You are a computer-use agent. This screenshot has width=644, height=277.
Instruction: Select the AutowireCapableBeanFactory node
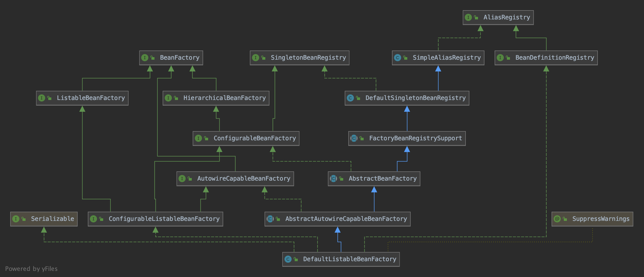click(235, 179)
